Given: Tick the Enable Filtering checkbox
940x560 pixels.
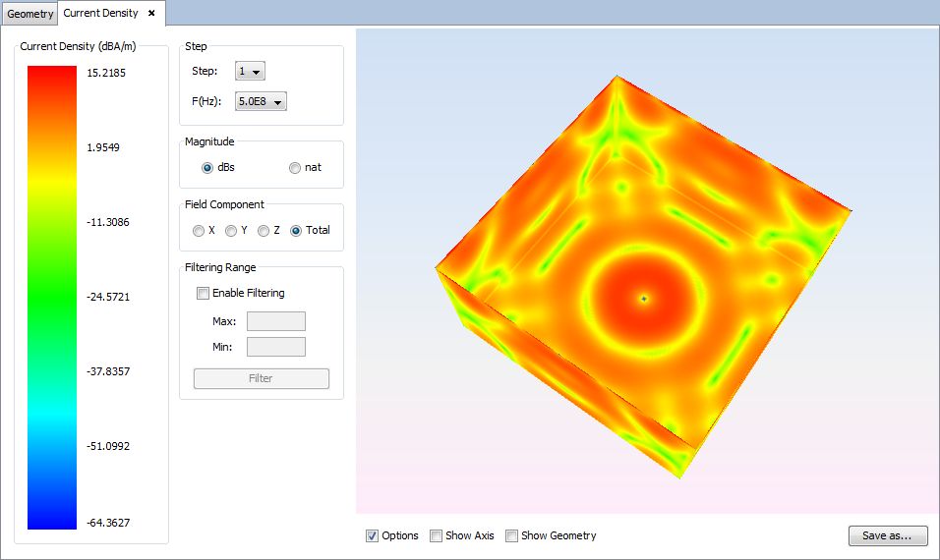Looking at the screenshot, I should [x=204, y=293].
